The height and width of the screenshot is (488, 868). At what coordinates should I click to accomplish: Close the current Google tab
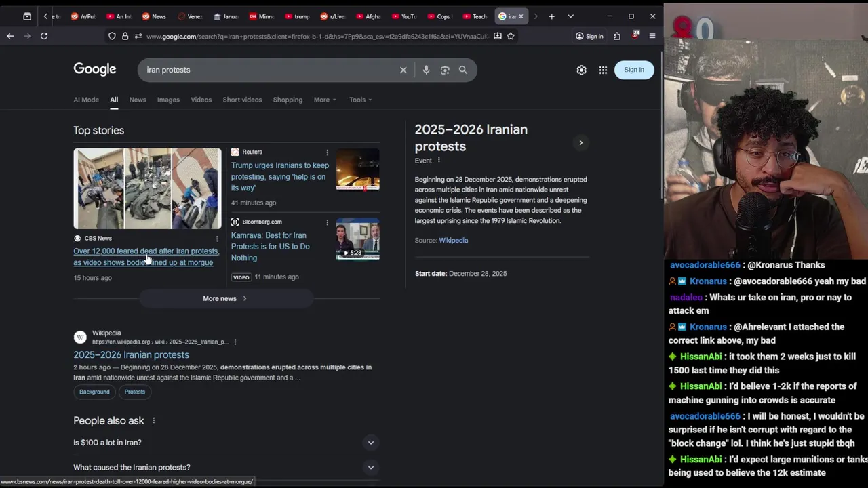coord(521,16)
